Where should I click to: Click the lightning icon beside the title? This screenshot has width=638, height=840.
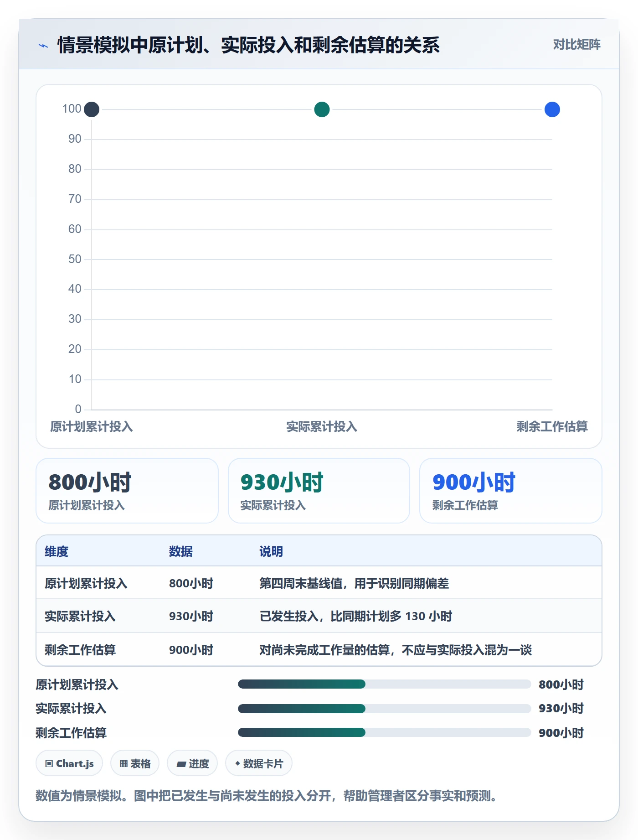[43, 46]
